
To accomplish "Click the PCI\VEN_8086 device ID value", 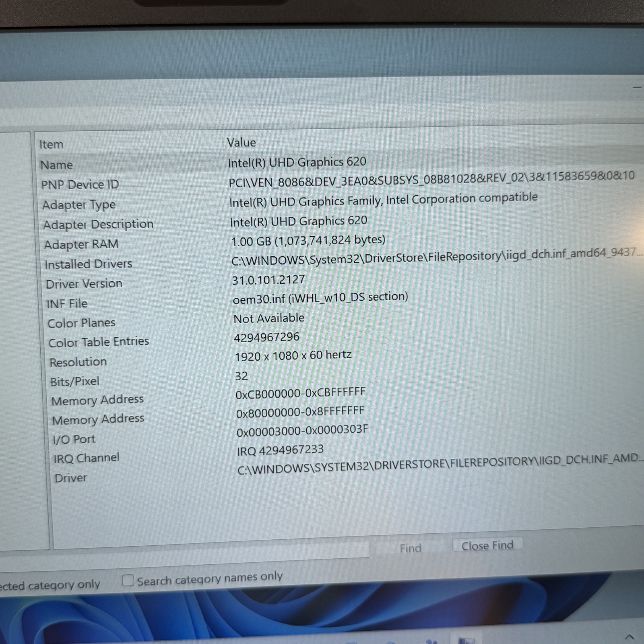I will click(x=431, y=180).
